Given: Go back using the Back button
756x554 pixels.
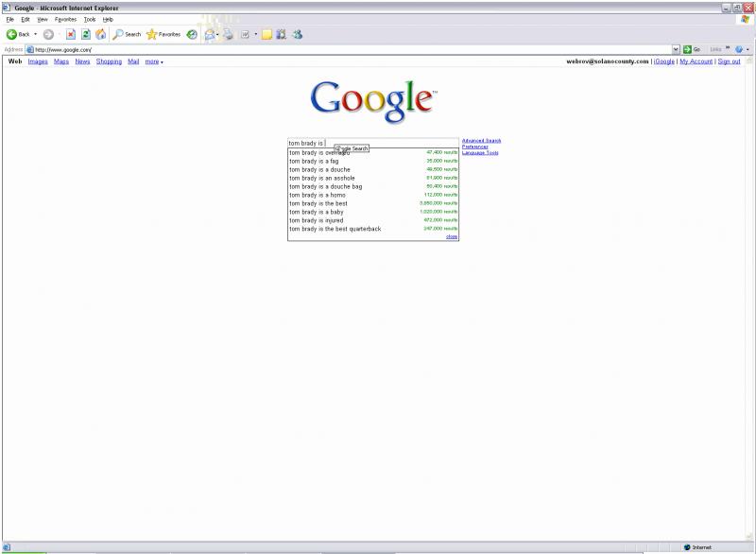Looking at the screenshot, I should pyautogui.click(x=18, y=34).
